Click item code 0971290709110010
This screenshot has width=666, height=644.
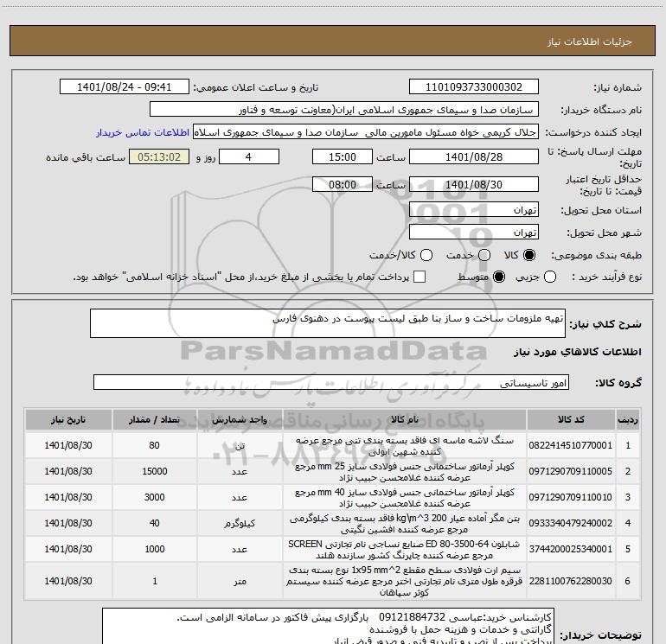pos(571,497)
